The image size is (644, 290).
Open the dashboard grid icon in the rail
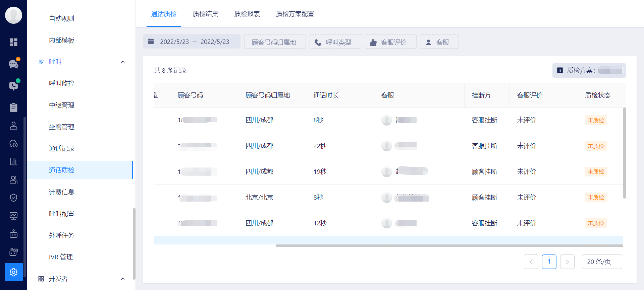pyautogui.click(x=14, y=42)
